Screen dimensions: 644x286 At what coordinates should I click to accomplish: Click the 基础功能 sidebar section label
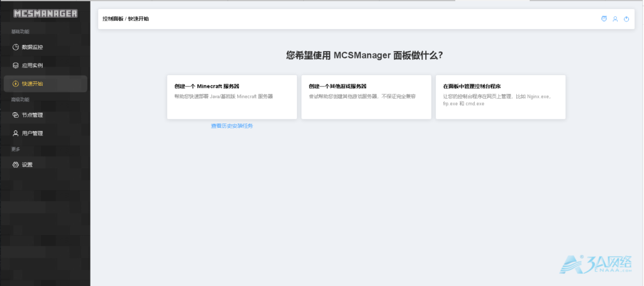pos(20,31)
